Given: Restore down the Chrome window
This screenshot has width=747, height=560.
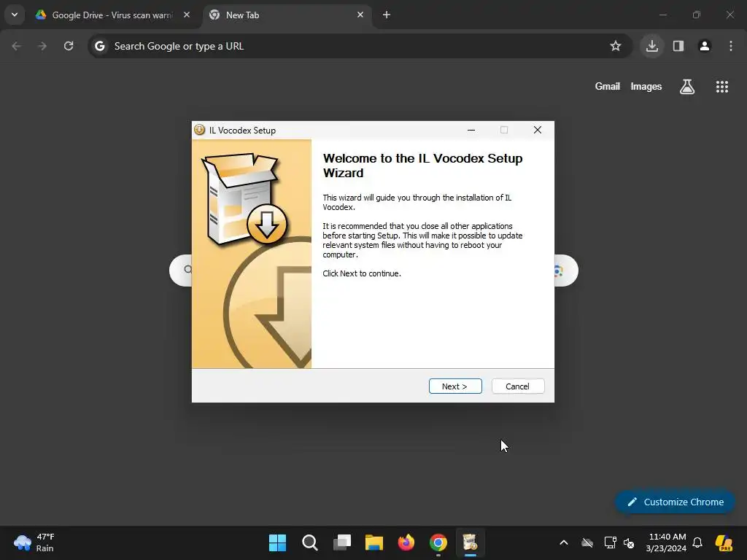Looking at the screenshot, I should [697, 15].
